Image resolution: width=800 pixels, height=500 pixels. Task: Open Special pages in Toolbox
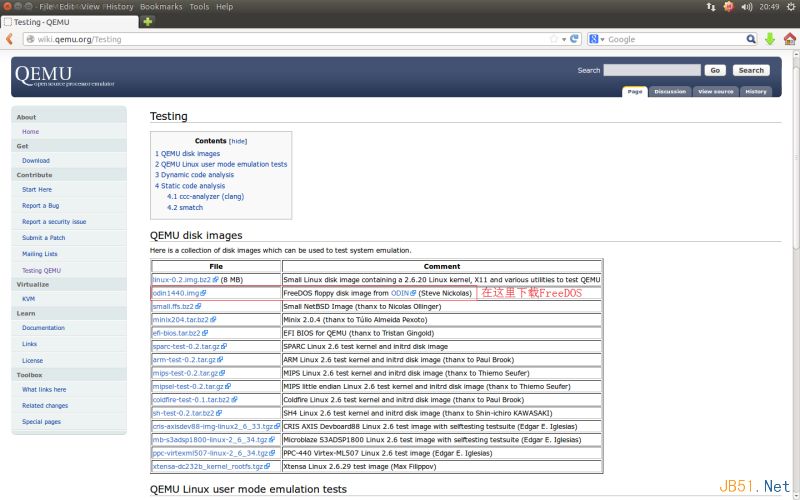(41, 422)
